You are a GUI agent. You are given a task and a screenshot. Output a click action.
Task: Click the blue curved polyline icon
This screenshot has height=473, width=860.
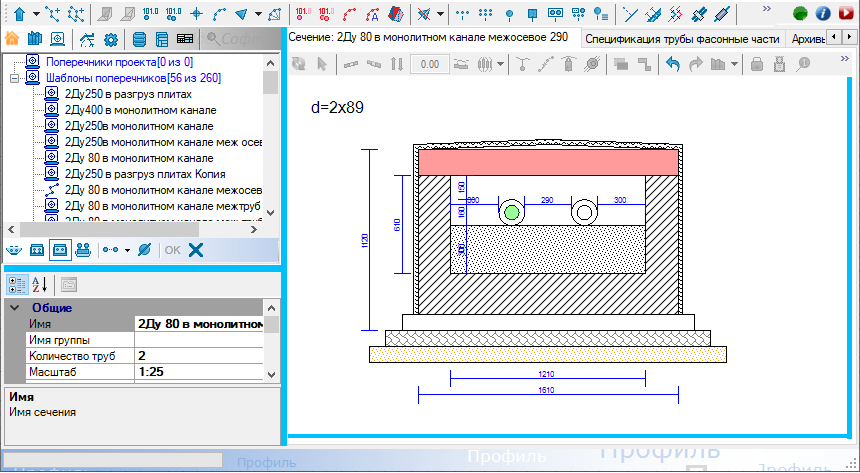pos(219,13)
